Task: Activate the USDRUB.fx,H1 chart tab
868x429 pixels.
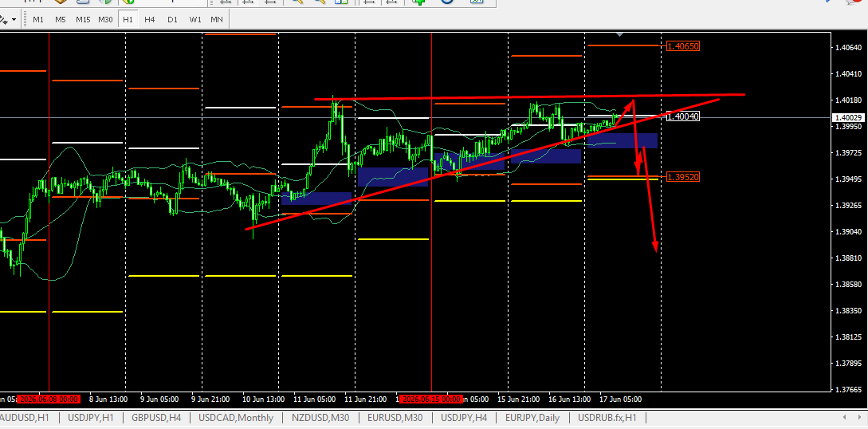Action: click(607, 417)
